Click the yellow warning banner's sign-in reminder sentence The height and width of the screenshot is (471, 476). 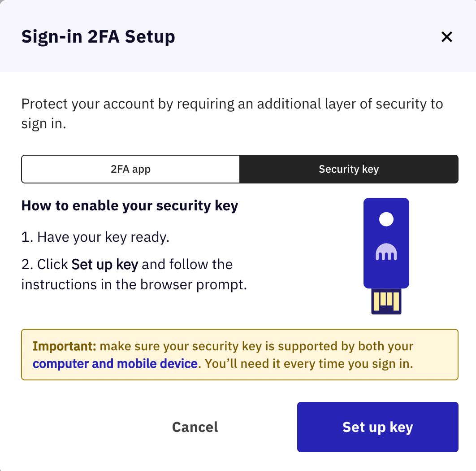[x=308, y=363]
